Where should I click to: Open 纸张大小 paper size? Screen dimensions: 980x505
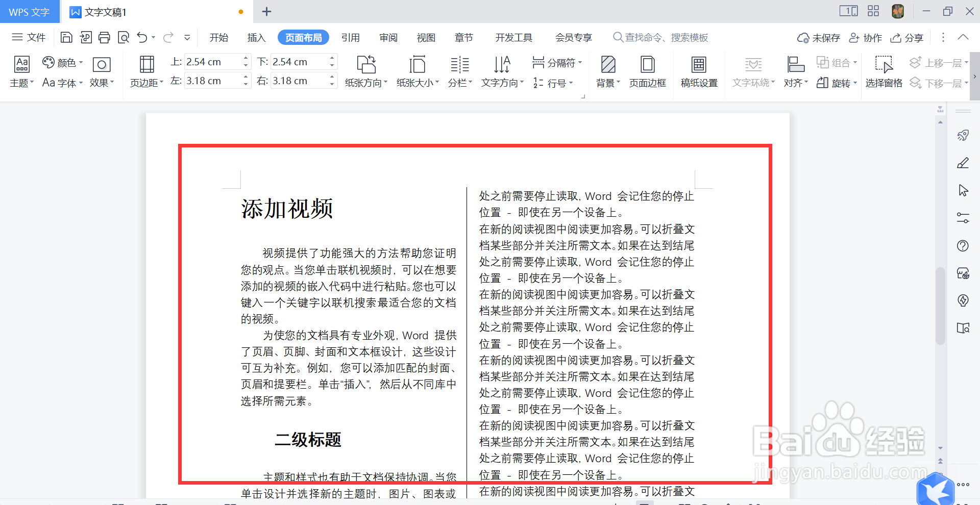click(x=418, y=72)
